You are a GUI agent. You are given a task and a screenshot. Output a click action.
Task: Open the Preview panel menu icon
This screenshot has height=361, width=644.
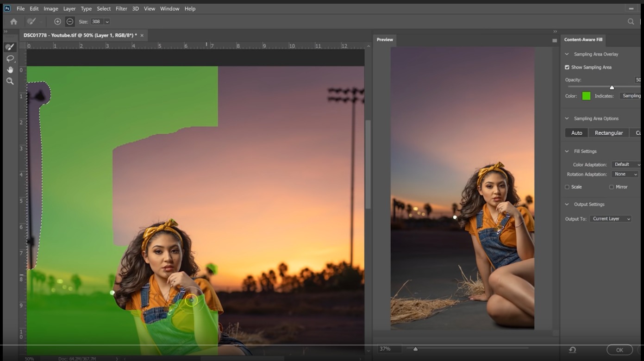[x=554, y=41]
